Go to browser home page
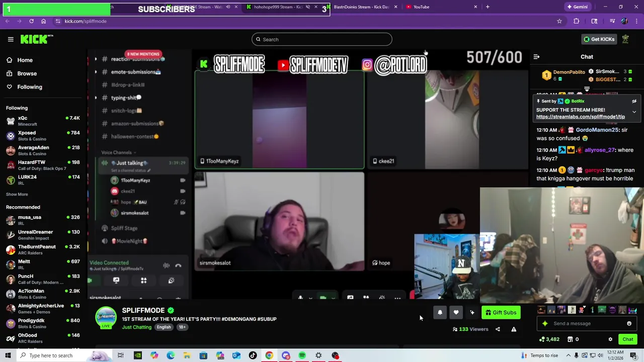Screen dimensions: 644x362 tap(43, 21)
